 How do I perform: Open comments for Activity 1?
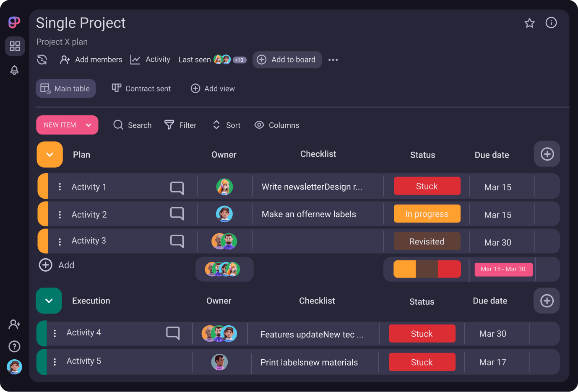point(177,187)
